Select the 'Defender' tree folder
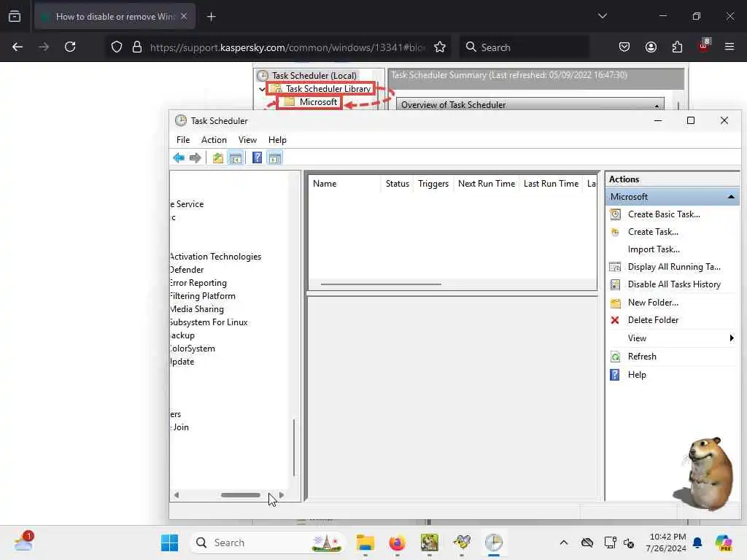 (187, 270)
